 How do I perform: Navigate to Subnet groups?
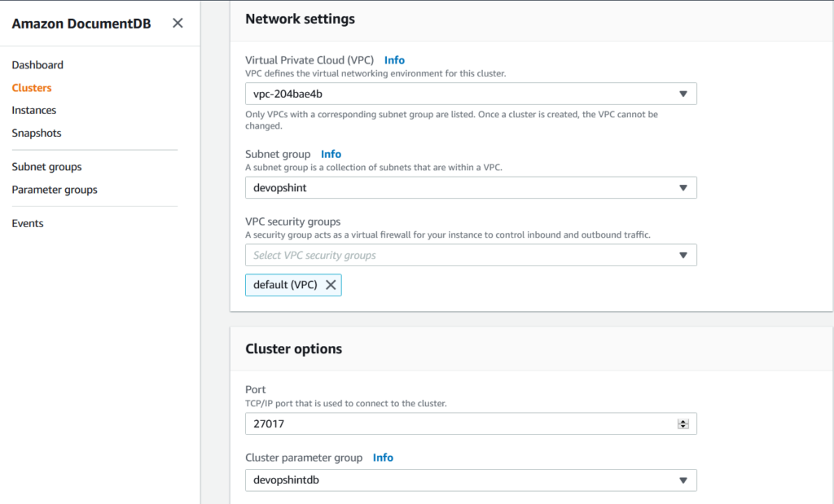tap(46, 167)
